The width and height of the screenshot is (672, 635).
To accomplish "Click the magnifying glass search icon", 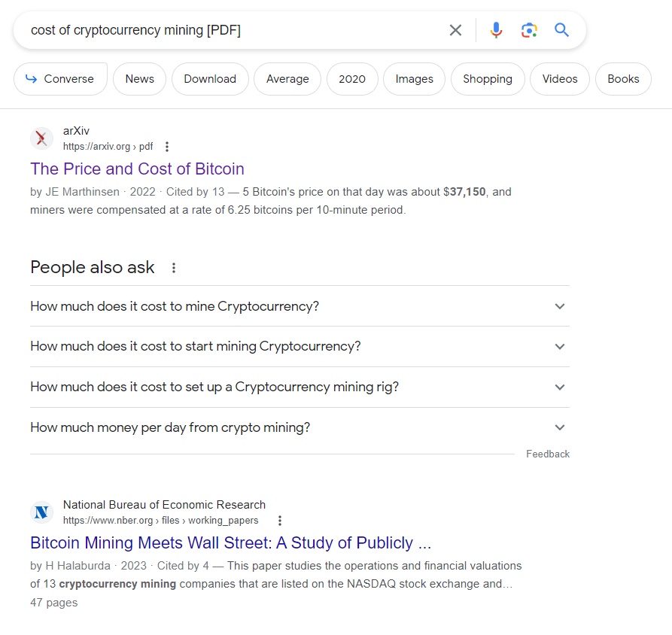I will tap(561, 30).
